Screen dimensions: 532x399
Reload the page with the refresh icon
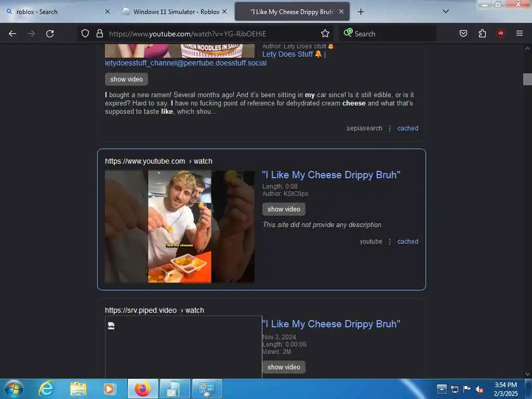click(50, 34)
